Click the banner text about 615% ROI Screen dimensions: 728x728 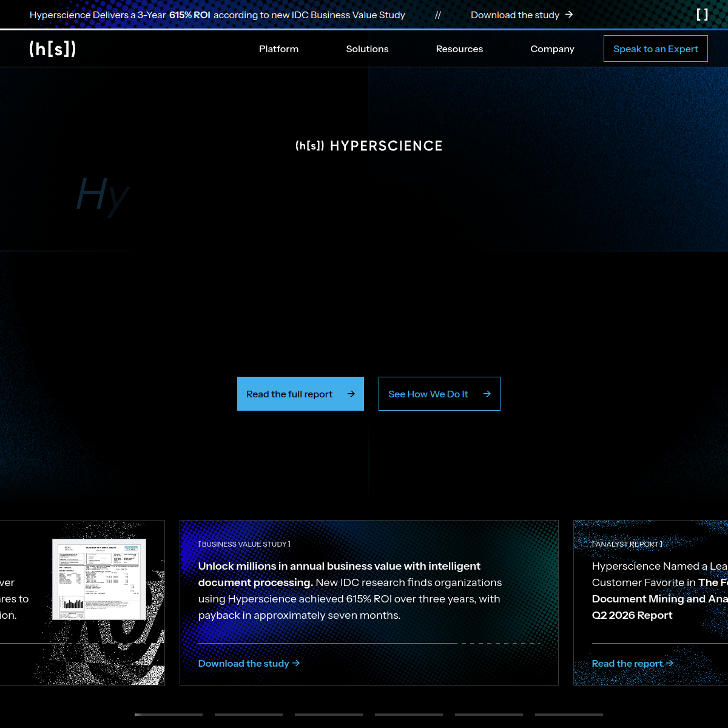tap(217, 15)
